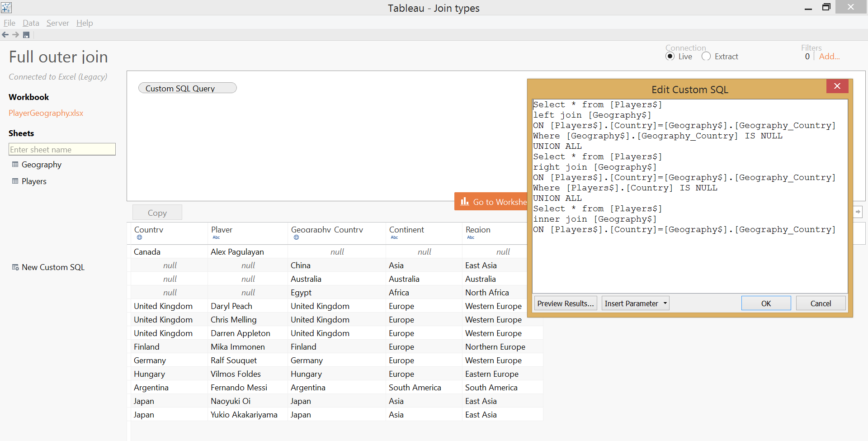The image size is (868, 441).
Task: Click the Tableau logo icon in title bar
Action: pos(6,7)
